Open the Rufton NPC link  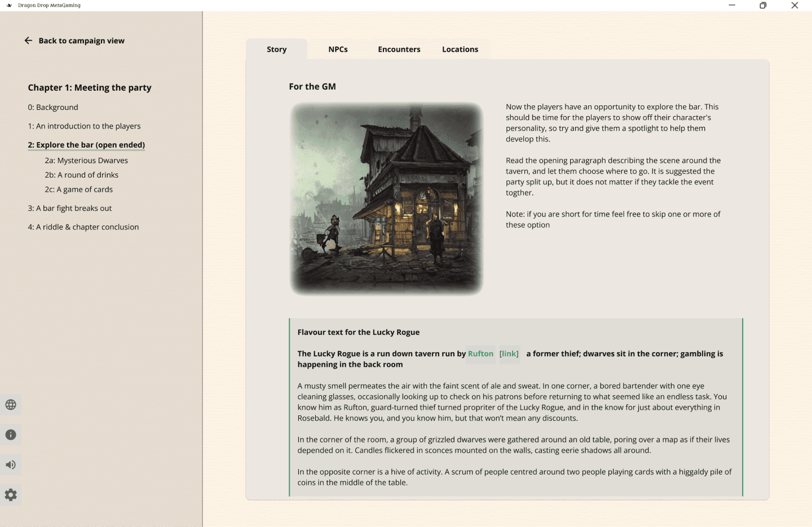click(480, 354)
